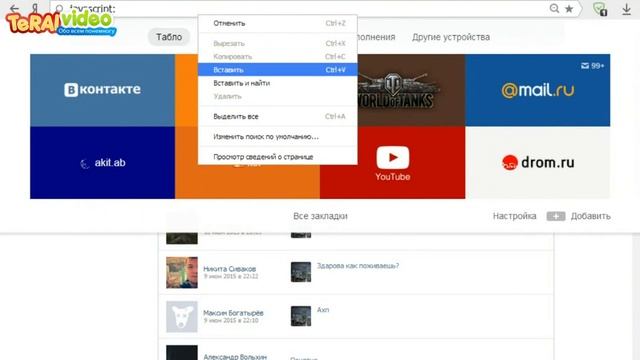Open message 'Здарова как поживаешь?'
Screen dimensions: 640x360
358,266
